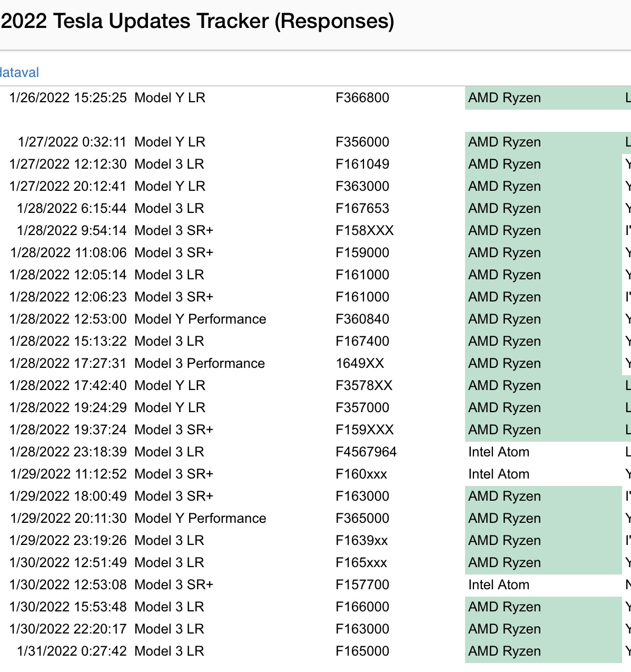Select timestamp cell 1/28/2022 9:54:14
The width and height of the screenshot is (631, 672).
pyautogui.click(x=72, y=230)
